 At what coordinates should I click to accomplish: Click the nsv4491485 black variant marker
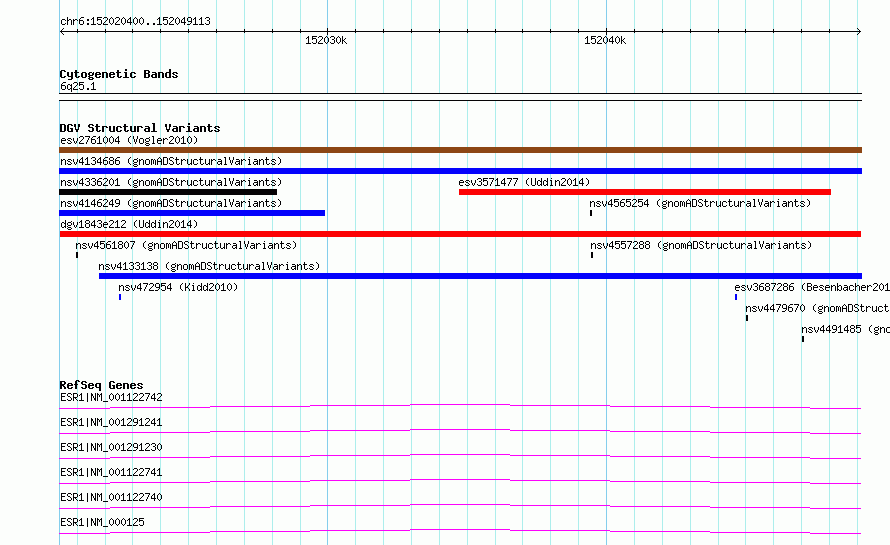[x=803, y=339]
